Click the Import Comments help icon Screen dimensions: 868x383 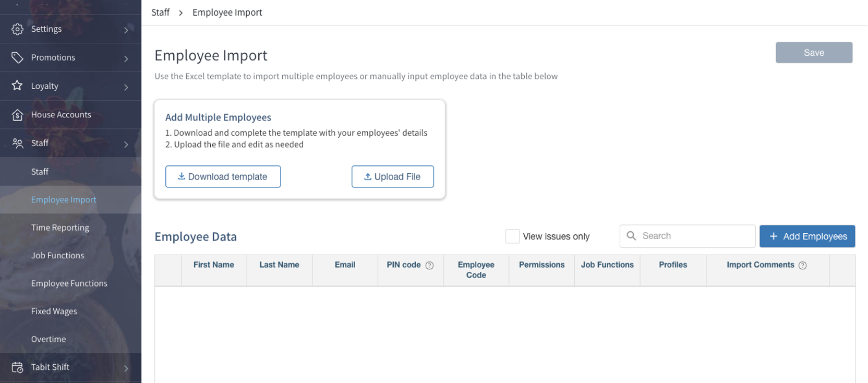point(802,266)
